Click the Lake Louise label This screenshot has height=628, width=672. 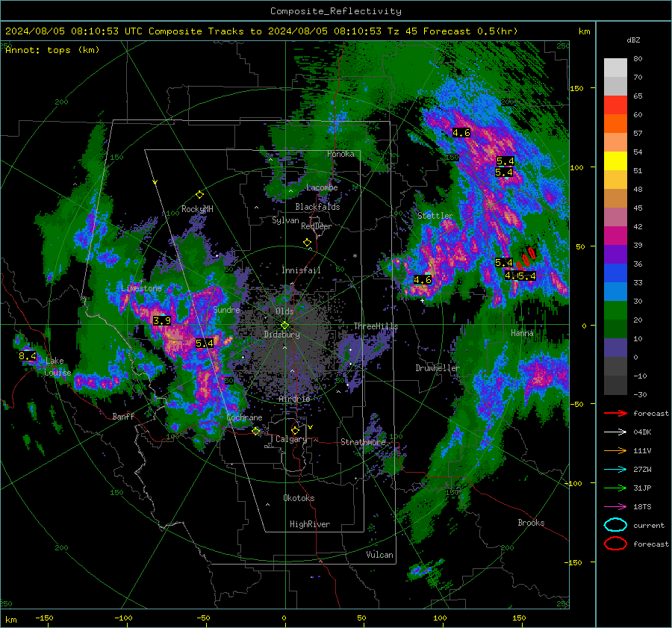click(57, 367)
